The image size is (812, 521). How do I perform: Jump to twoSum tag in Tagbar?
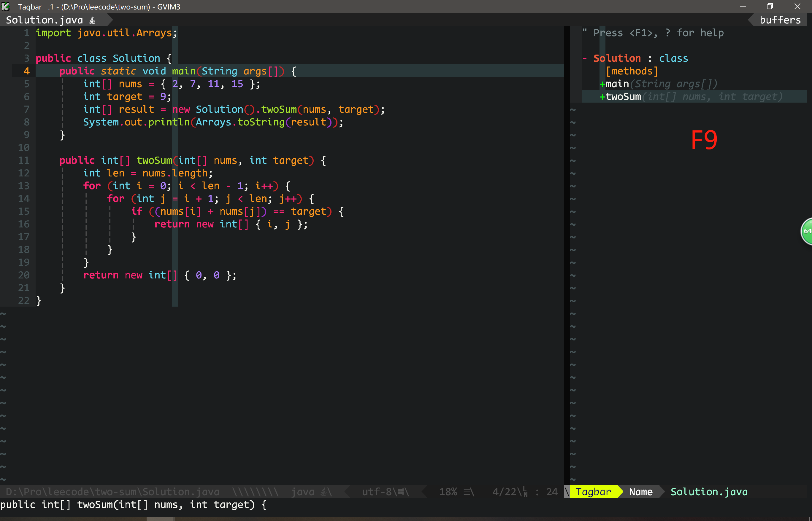(624, 97)
